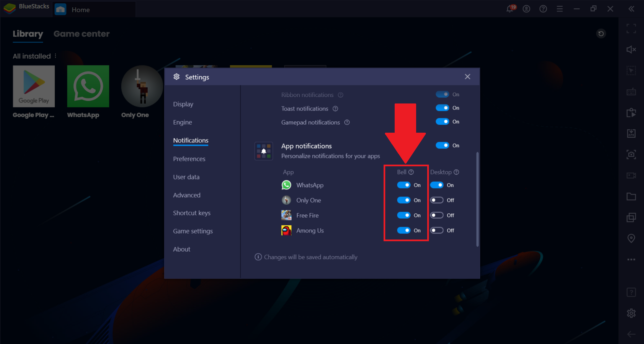The height and width of the screenshot is (344, 644).
Task: Open the sidebar help question icon
Action: point(631,292)
